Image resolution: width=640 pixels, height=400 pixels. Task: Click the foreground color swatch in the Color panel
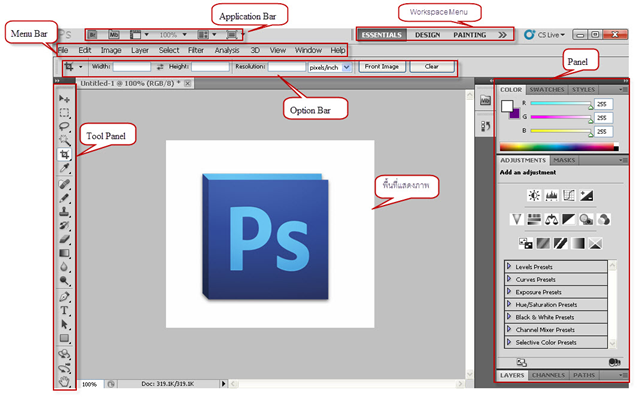coord(506,105)
